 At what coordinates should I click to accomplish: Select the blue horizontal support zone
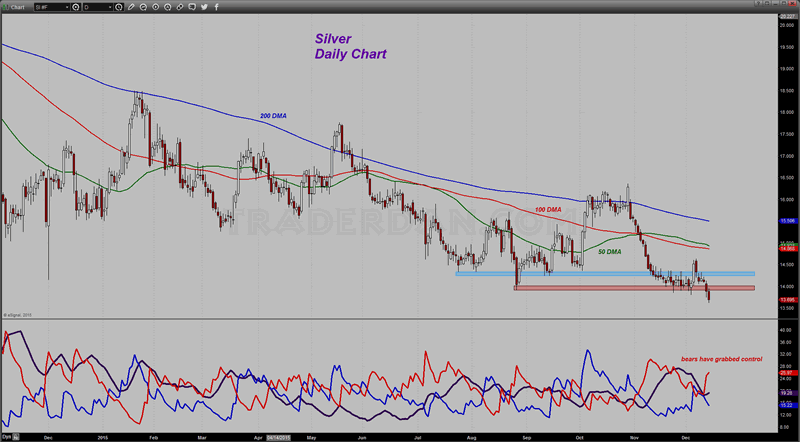(605, 274)
